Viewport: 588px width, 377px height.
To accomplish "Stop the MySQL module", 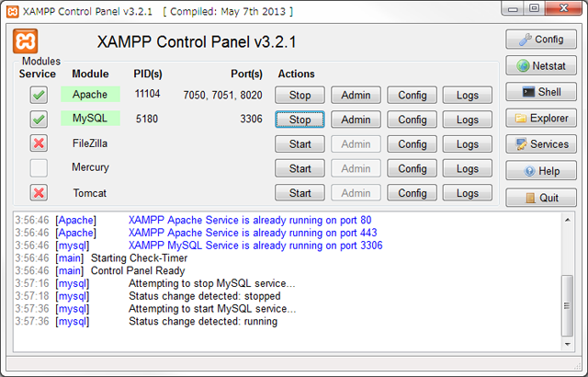I will click(x=300, y=120).
